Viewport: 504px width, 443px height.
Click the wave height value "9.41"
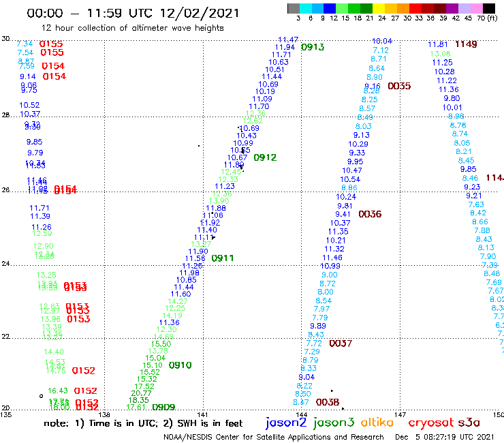pyautogui.click(x=343, y=214)
